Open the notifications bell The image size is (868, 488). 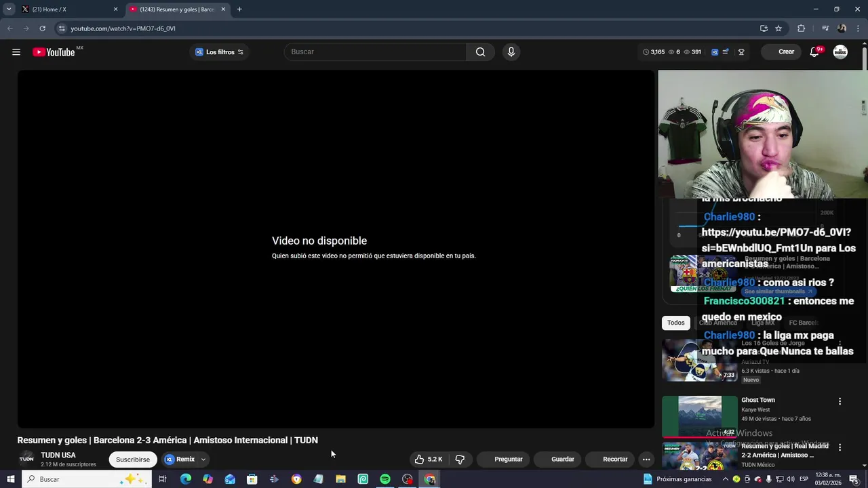(815, 52)
